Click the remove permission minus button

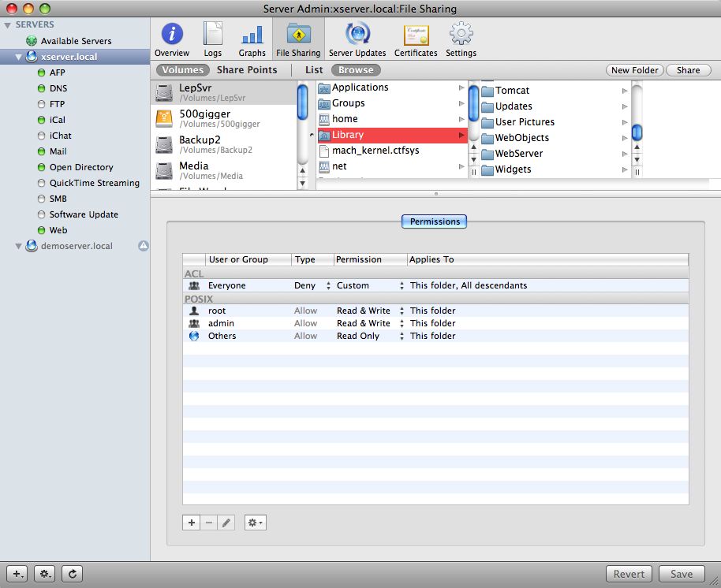tap(209, 523)
